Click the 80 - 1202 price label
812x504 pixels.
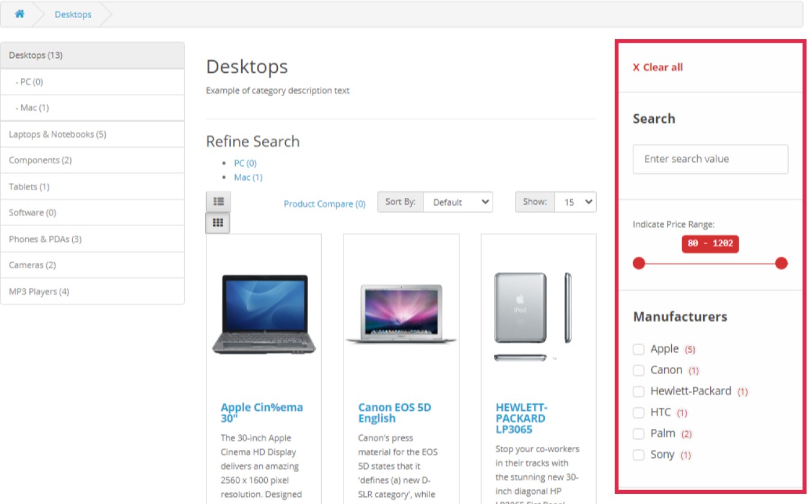pyautogui.click(x=710, y=244)
